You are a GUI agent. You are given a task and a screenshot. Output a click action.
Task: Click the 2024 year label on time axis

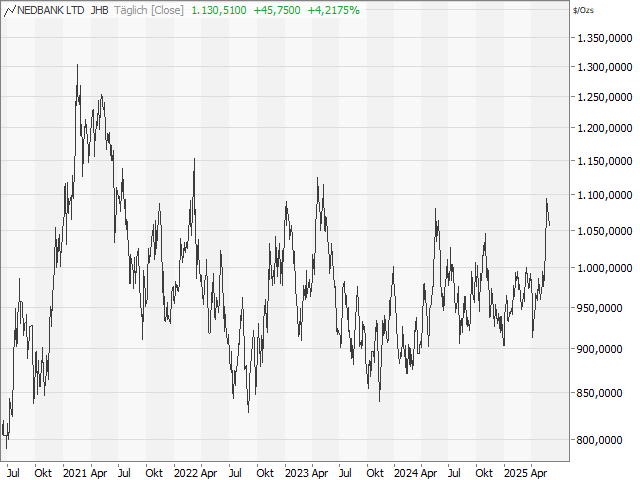click(406, 473)
